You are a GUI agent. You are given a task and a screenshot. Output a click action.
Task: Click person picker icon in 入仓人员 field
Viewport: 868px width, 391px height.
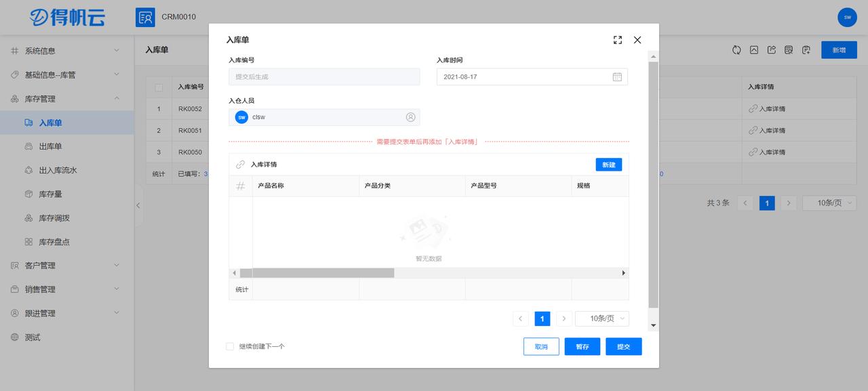pyautogui.click(x=410, y=117)
